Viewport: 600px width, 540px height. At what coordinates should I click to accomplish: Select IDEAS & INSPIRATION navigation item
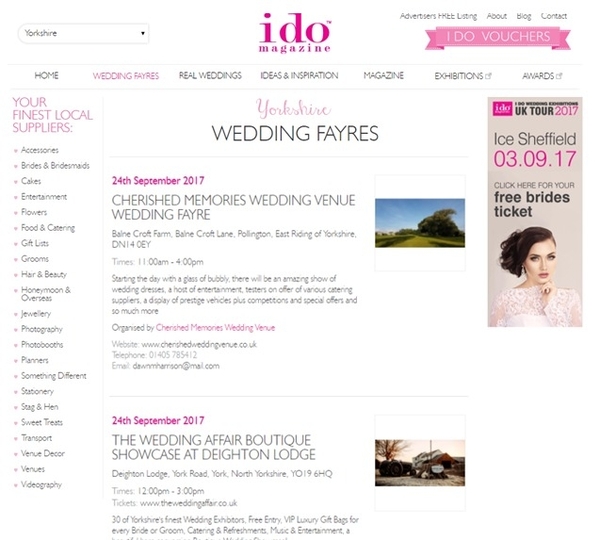(x=299, y=76)
